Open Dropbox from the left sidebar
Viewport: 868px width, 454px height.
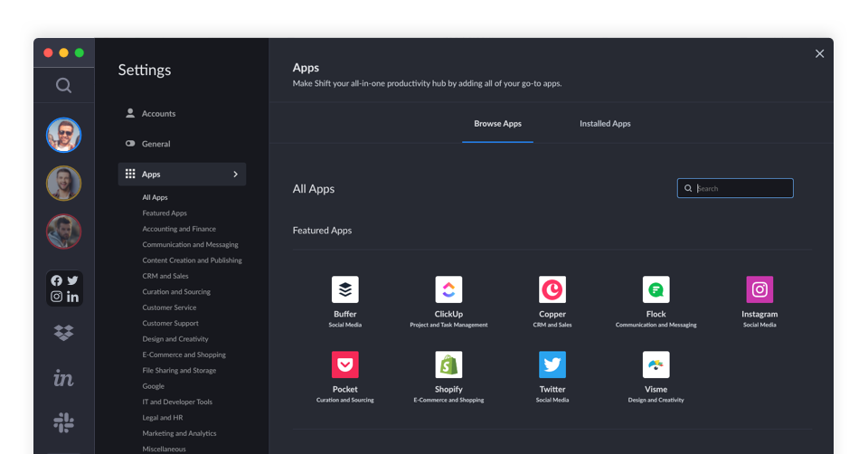point(63,332)
